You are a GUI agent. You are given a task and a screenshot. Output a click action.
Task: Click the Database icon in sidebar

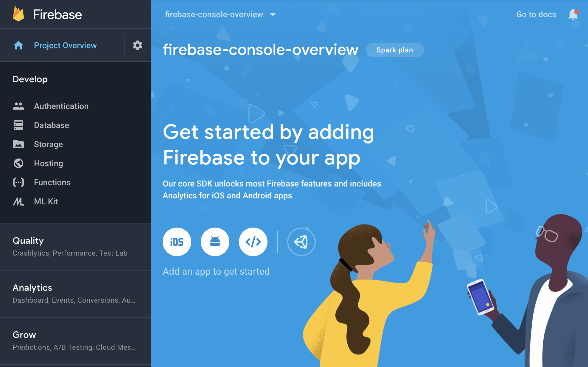18,125
